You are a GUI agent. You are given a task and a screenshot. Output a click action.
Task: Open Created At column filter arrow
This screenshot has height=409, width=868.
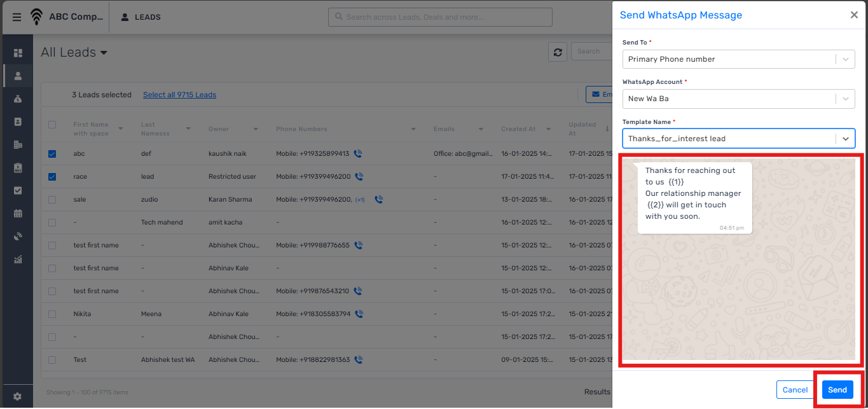click(548, 129)
